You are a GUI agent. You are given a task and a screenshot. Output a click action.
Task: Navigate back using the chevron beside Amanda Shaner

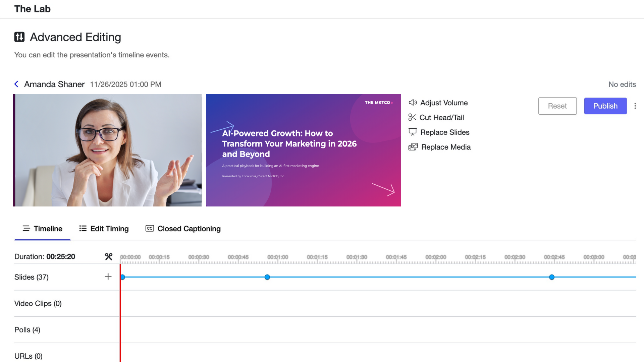click(x=16, y=84)
